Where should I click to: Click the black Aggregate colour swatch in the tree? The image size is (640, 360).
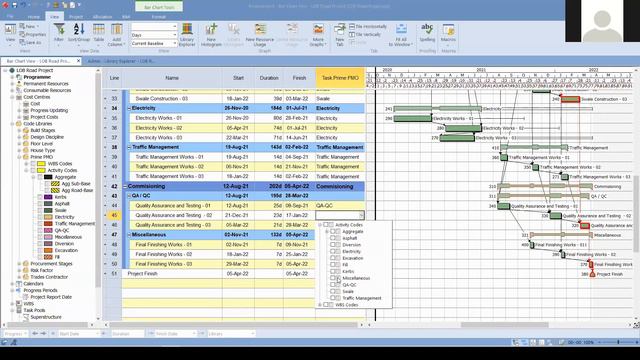click(48, 177)
